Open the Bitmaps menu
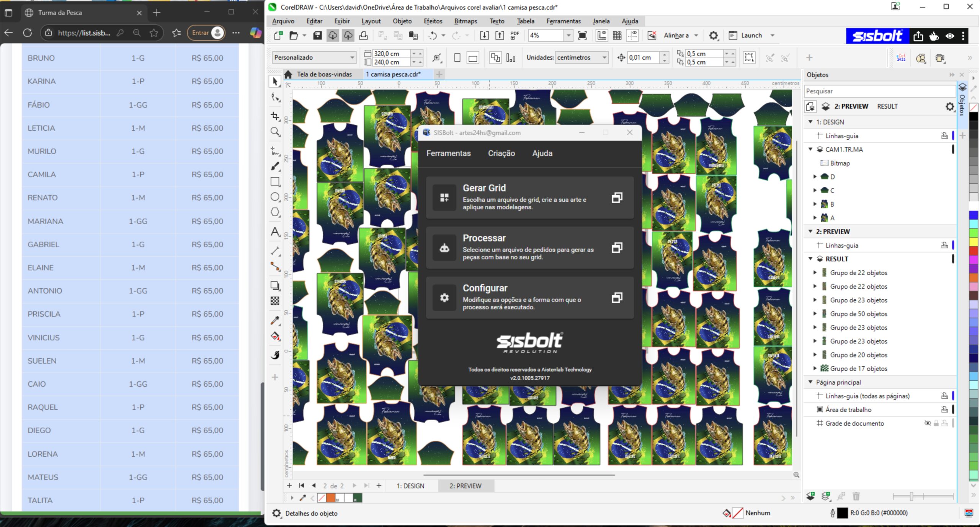980x527 pixels. pyautogui.click(x=465, y=21)
